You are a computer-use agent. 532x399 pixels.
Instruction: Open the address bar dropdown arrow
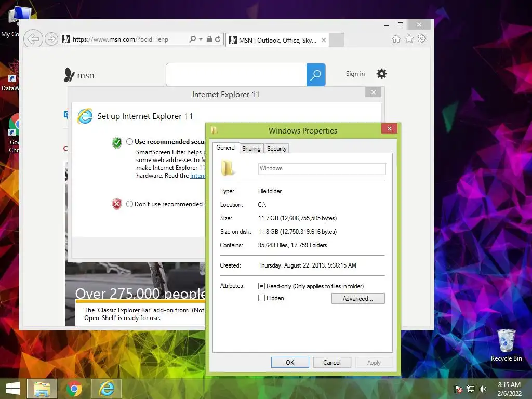tap(201, 39)
